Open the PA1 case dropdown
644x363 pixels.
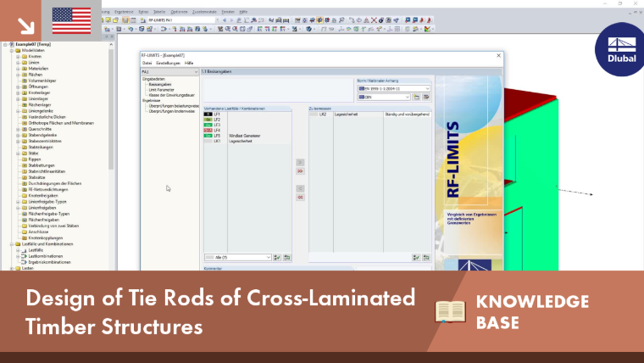coord(169,71)
